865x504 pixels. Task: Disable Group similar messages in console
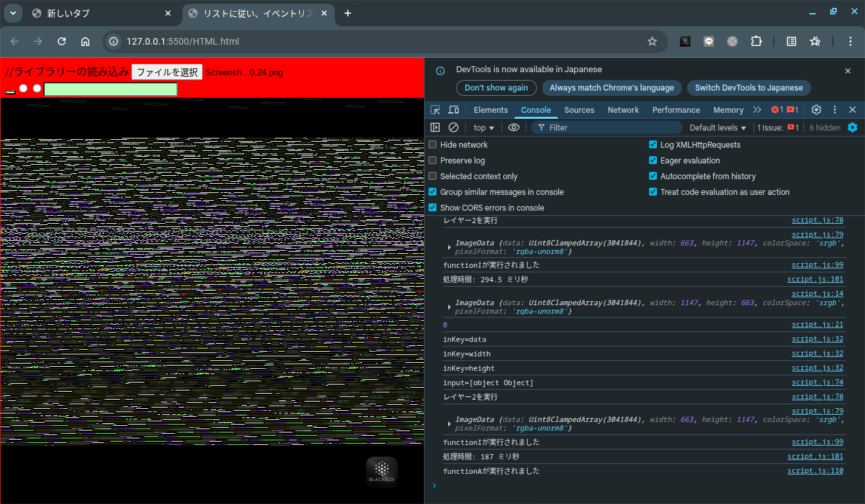[433, 192]
